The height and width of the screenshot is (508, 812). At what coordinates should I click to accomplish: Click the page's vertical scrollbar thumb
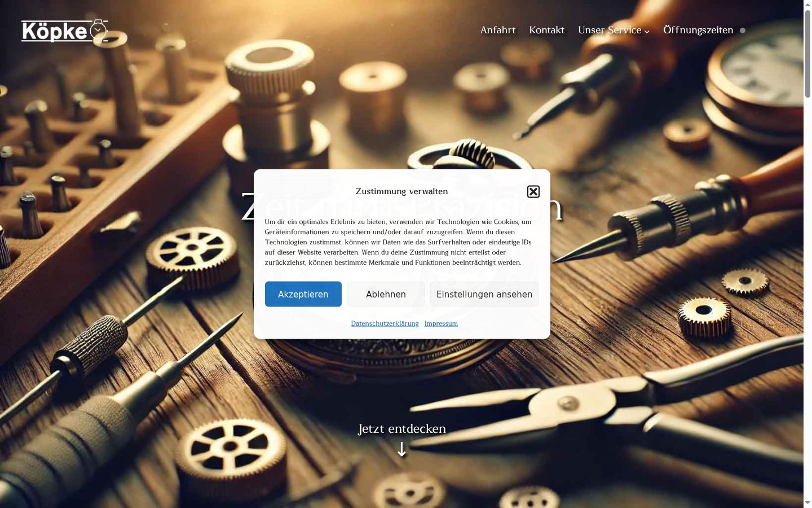click(807, 54)
